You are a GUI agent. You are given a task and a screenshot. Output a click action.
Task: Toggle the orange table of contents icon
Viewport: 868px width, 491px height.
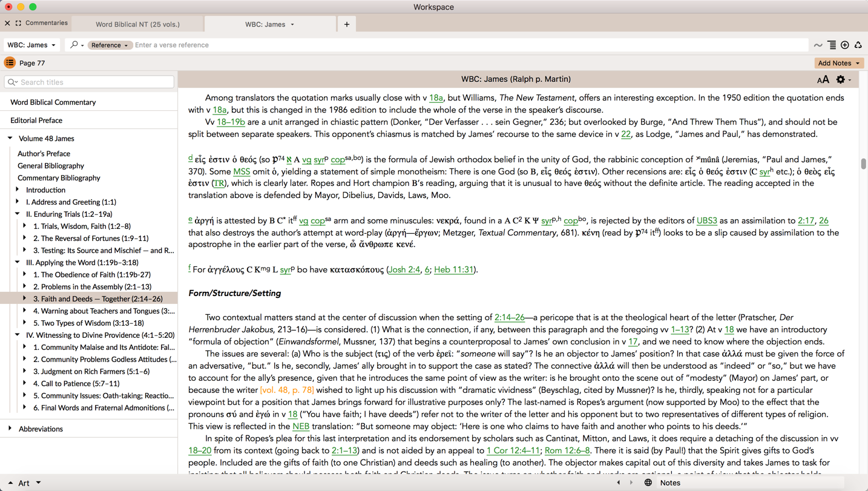pos(10,63)
